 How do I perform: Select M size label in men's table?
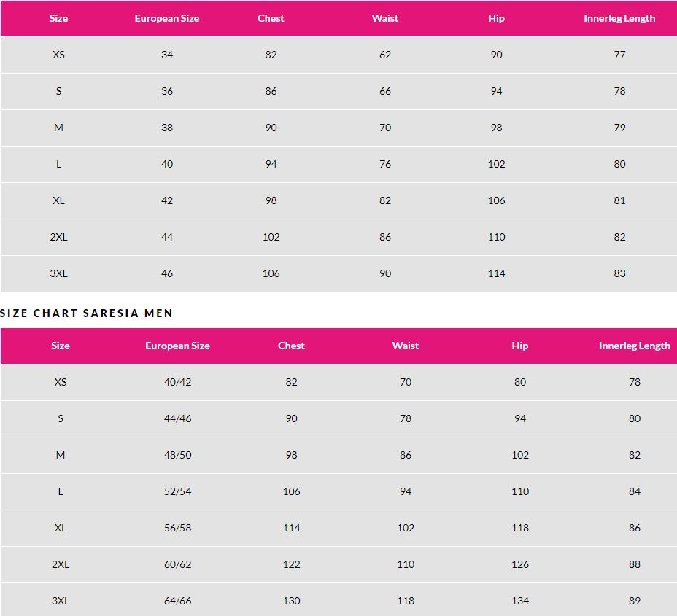click(x=61, y=455)
